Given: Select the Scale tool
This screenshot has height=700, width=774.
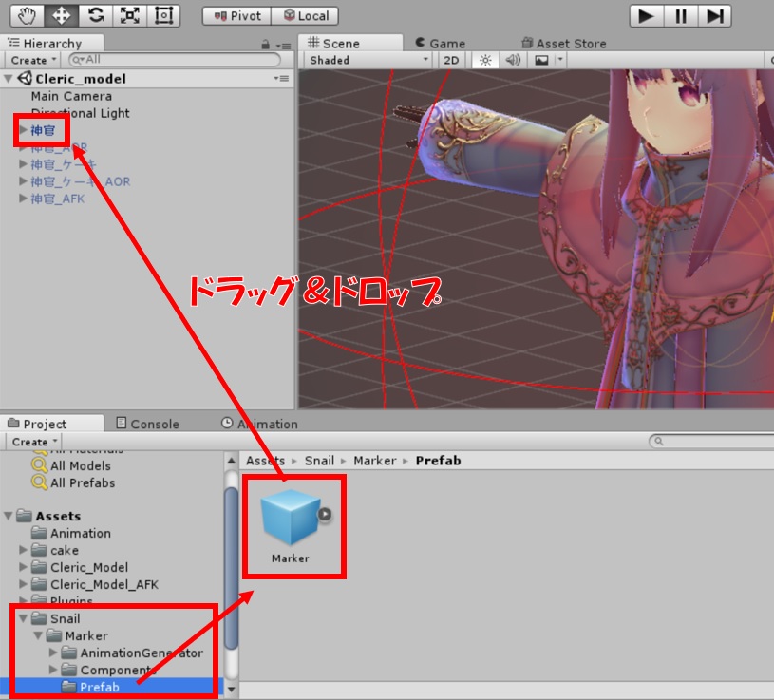Looking at the screenshot, I should 129,15.
